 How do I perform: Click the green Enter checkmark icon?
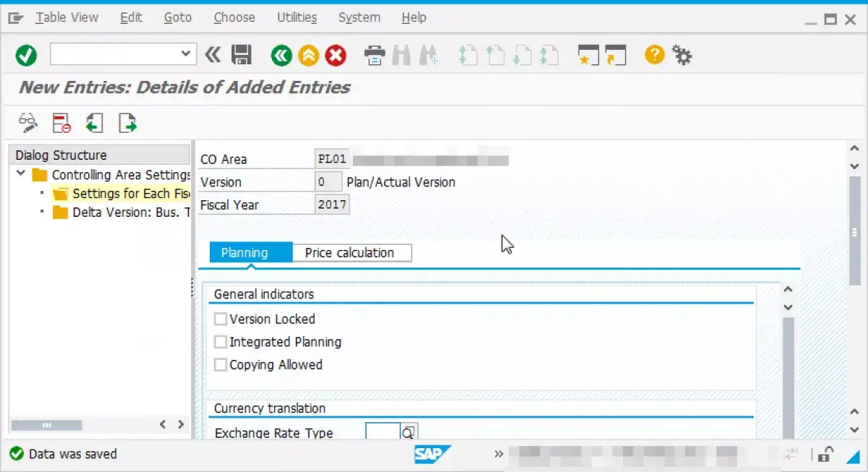click(x=26, y=55)
